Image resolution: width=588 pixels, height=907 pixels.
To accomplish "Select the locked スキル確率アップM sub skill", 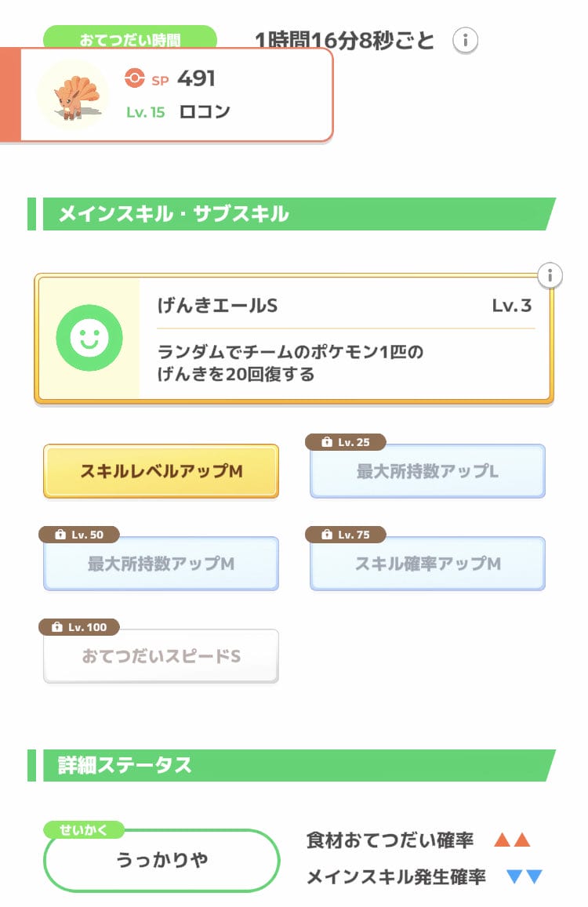I will (427, 564).
